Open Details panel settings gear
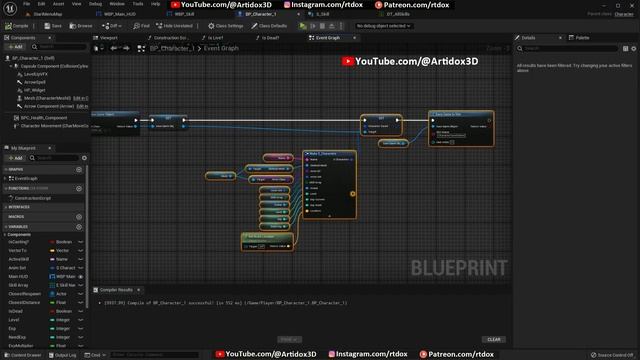 633,49
